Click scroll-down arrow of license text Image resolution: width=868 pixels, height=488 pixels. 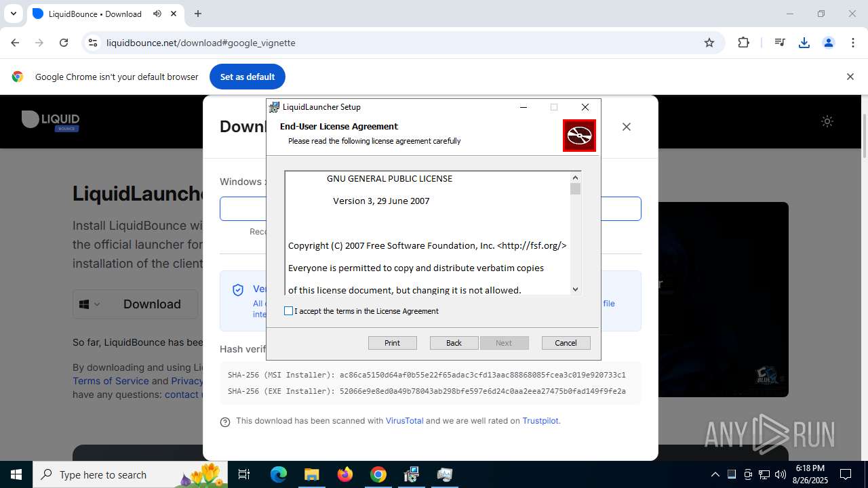576,289
